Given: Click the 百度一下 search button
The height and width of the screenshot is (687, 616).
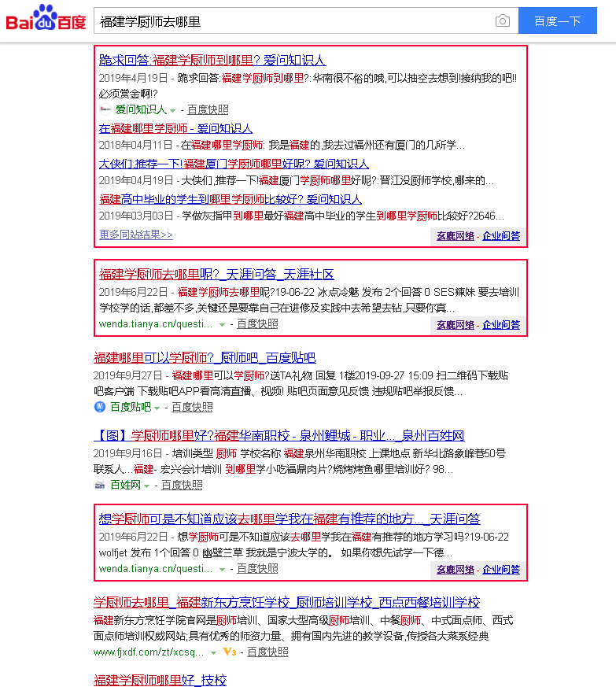Looking at the screenshot, I should [557, 20].
